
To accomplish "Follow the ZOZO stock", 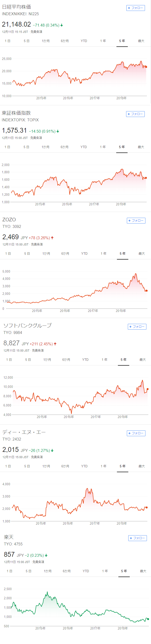I will [136, 221].
